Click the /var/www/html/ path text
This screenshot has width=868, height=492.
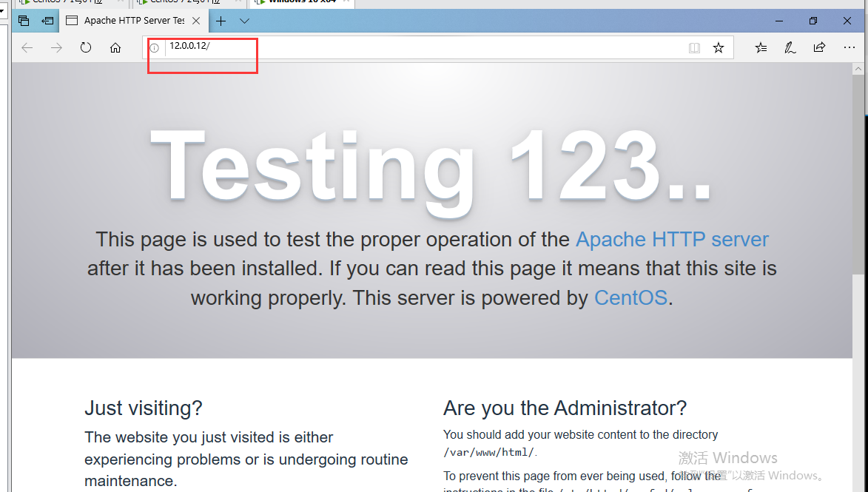pos(488,453)
